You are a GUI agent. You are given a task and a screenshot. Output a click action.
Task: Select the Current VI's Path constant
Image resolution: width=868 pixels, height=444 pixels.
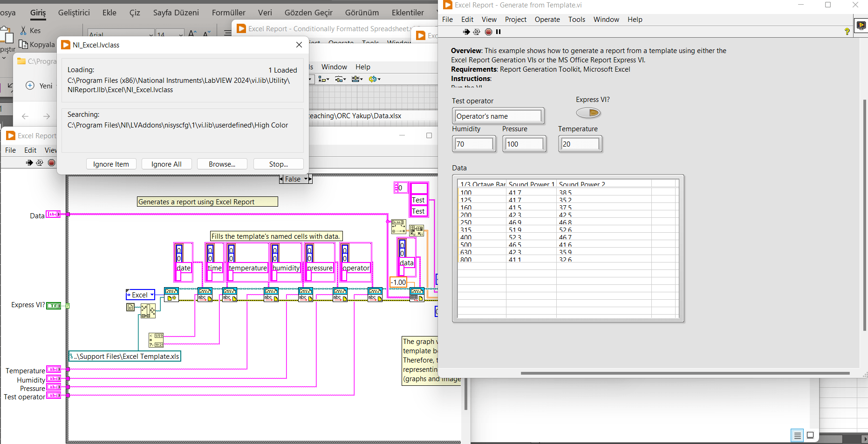[x=130, y=307]
